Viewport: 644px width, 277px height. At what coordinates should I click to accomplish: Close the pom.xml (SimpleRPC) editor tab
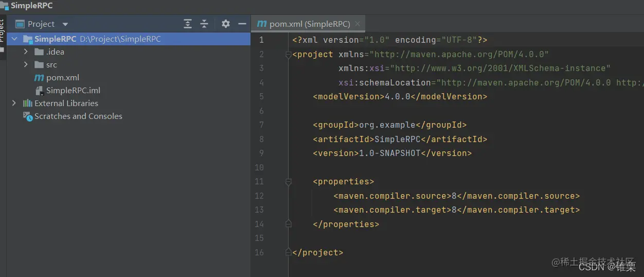357,24
